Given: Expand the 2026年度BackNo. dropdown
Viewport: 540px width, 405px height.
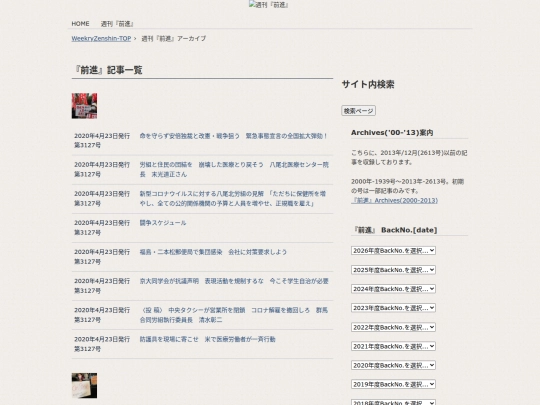Looking at the screenshot, I should pyautogui.click(x=393, y=250).
